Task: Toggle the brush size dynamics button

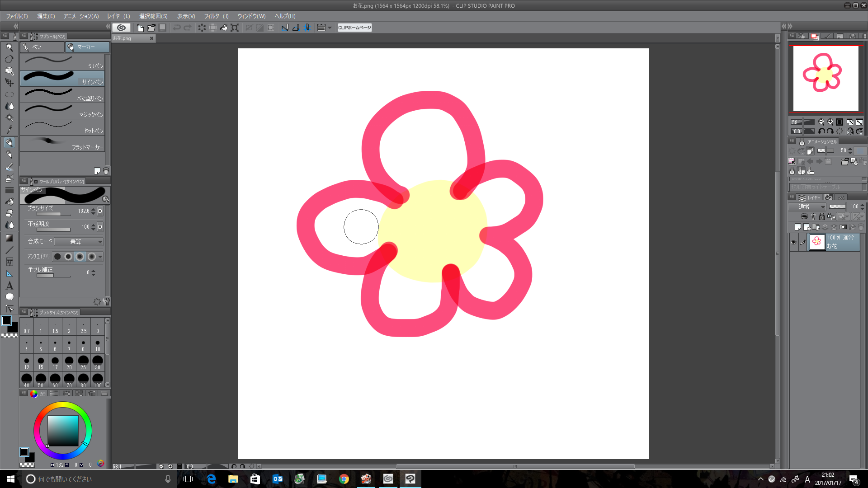Action: (100, 211)
